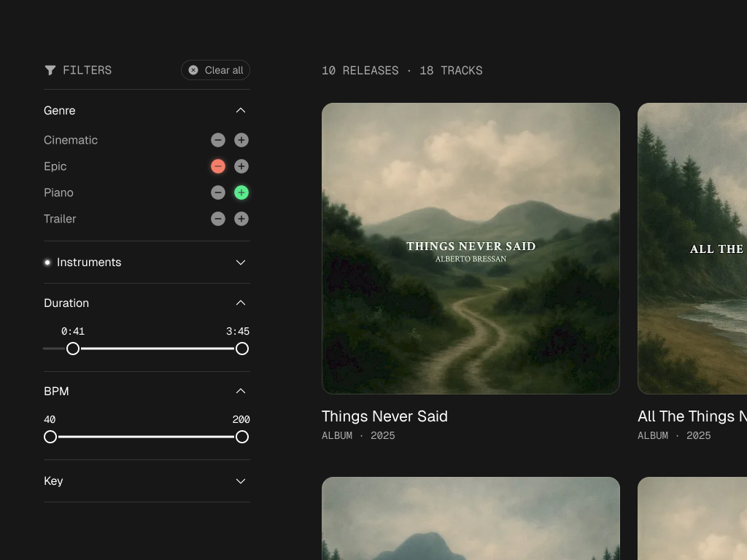This screenshot has height=560, width=747.
Task: Open the All The Things title link
Action: (692, 416)
